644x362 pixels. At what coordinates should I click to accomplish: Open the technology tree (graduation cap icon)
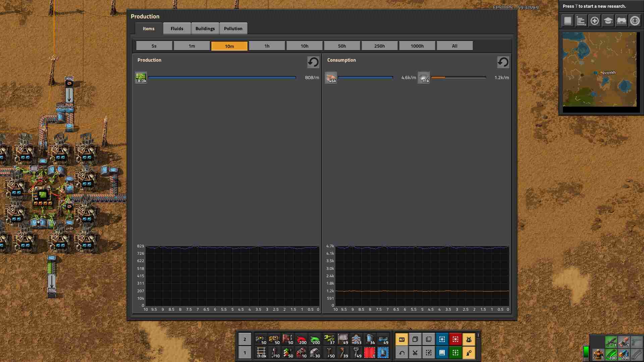[x=608, y=21]
